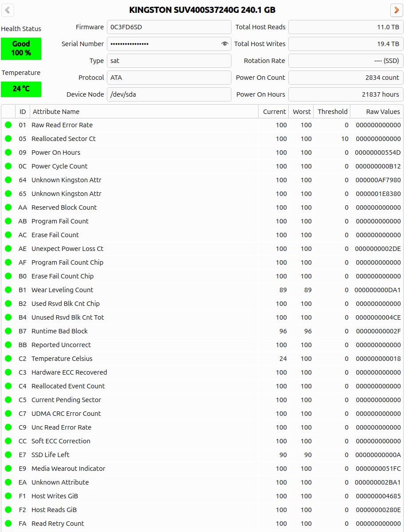Sort by the Raw Values column header
The width and height of the screenshot is (404, 532).
(x=377, y=112)
